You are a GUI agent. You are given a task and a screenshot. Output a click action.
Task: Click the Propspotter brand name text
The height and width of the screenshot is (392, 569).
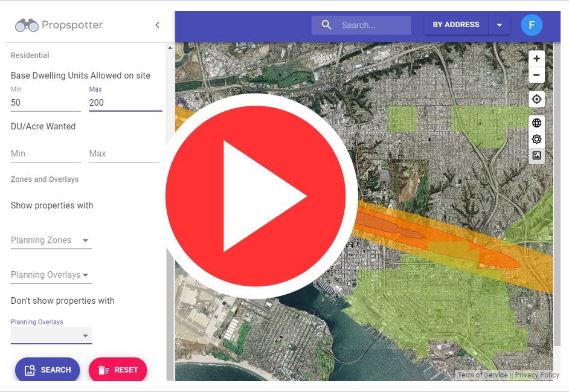(72, 25)
